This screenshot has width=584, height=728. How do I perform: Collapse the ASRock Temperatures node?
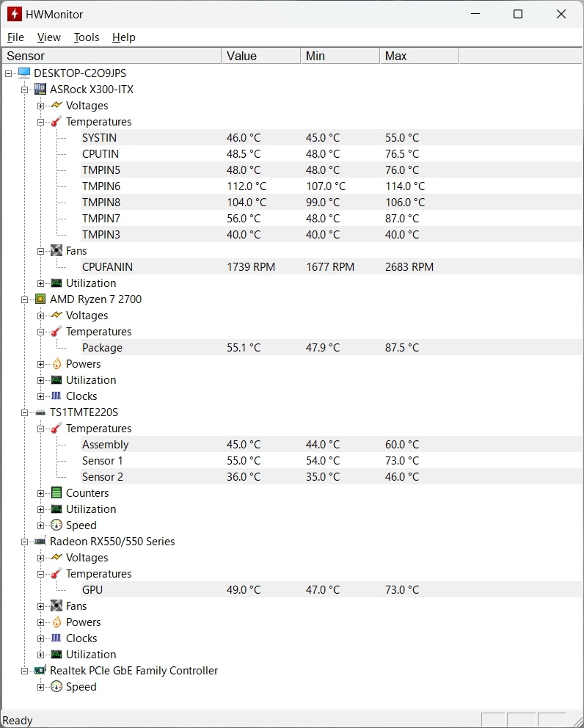coord(41,122)
